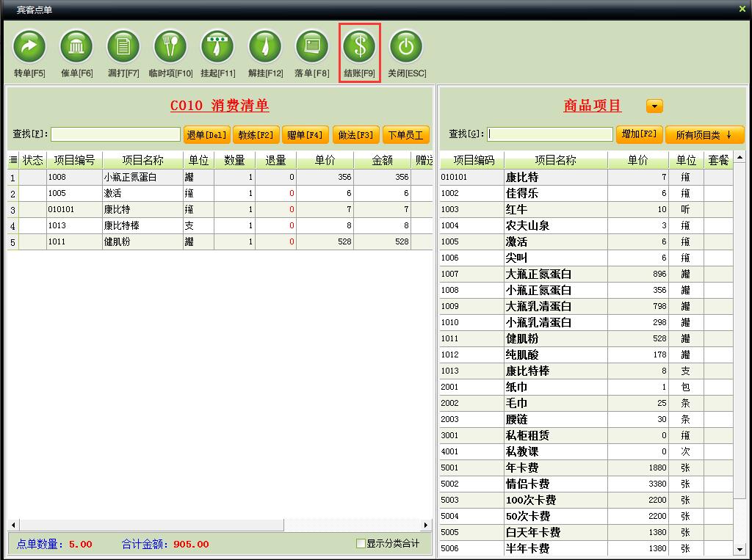Click product code 010101 in product list
Image resolution: width=752 pixels, height=560 pixels.
point(454,177)
